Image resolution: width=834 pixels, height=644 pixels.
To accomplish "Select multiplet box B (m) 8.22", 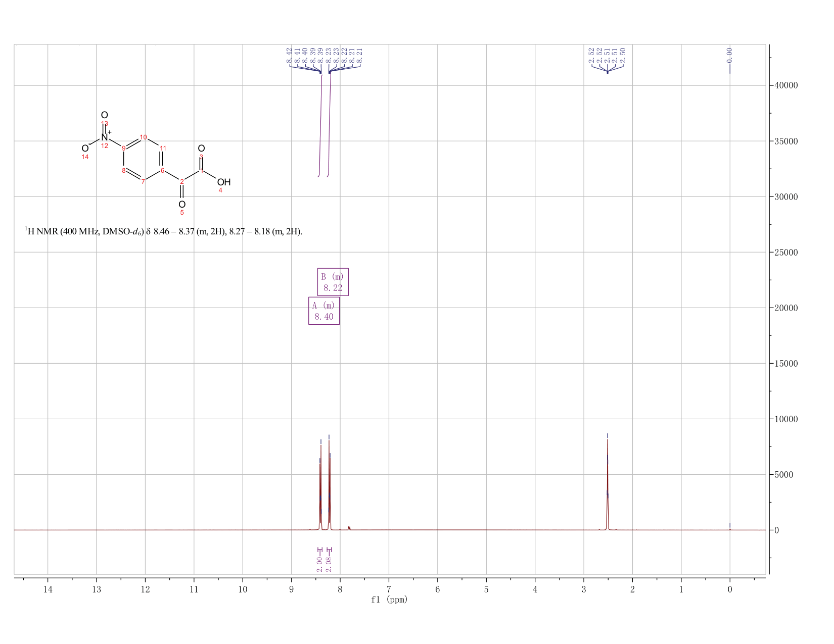I will (x=333, y=282).
